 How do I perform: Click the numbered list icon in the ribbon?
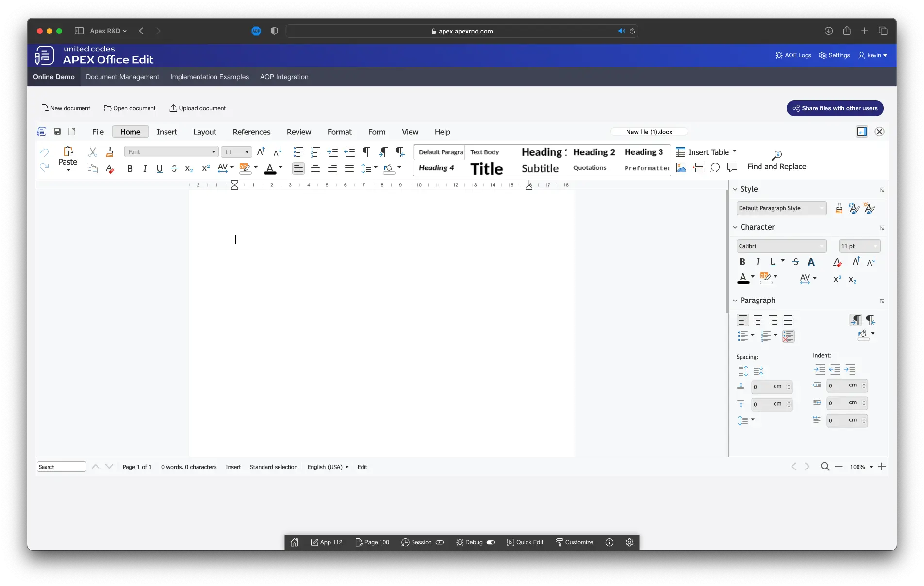tap(315, 152)
